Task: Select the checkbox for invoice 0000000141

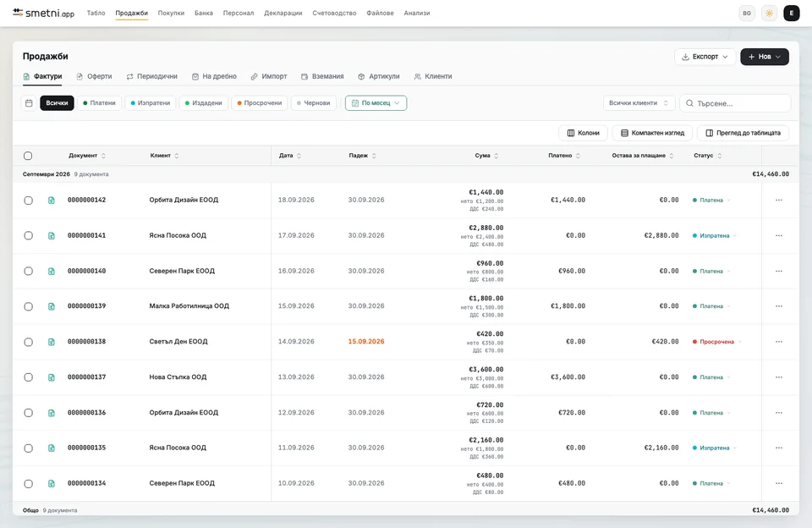Action: pyautogui.click(x=29, y=236)
